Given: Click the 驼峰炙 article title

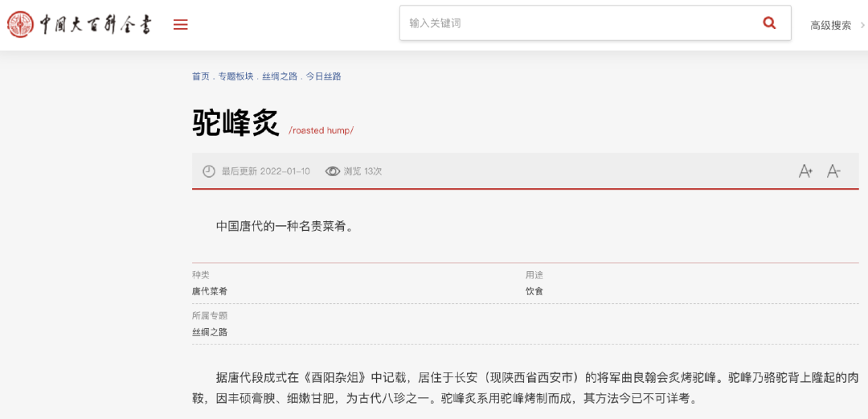Looking at the screenshot, I should [235, 122].
